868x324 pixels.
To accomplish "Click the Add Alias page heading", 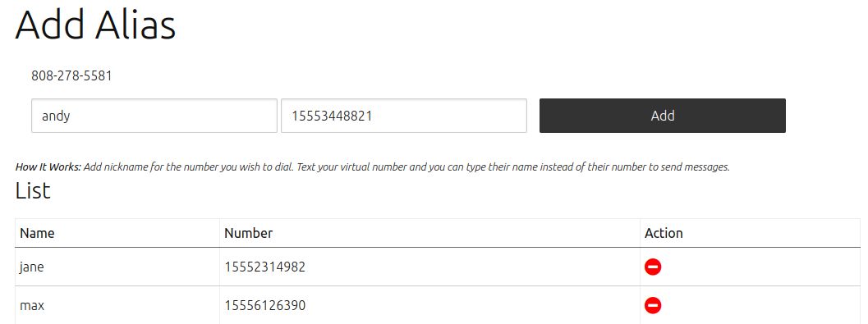I will tap(95, 25).
